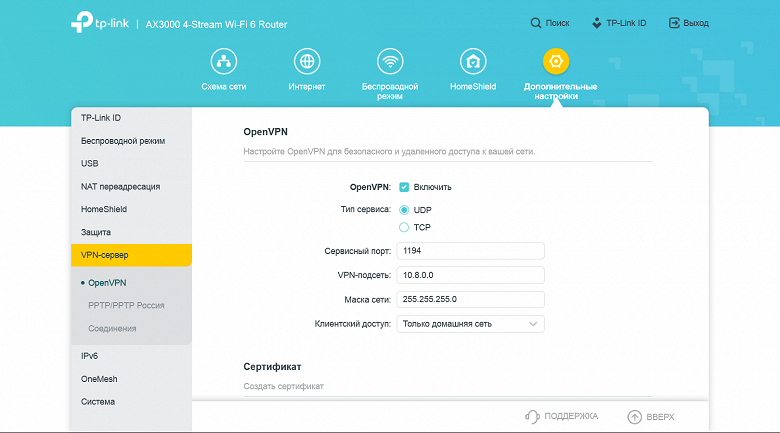Click the Поиск magnifier icon
The width and height of the screenshot is (780, 433).
[x=535, y=23]
